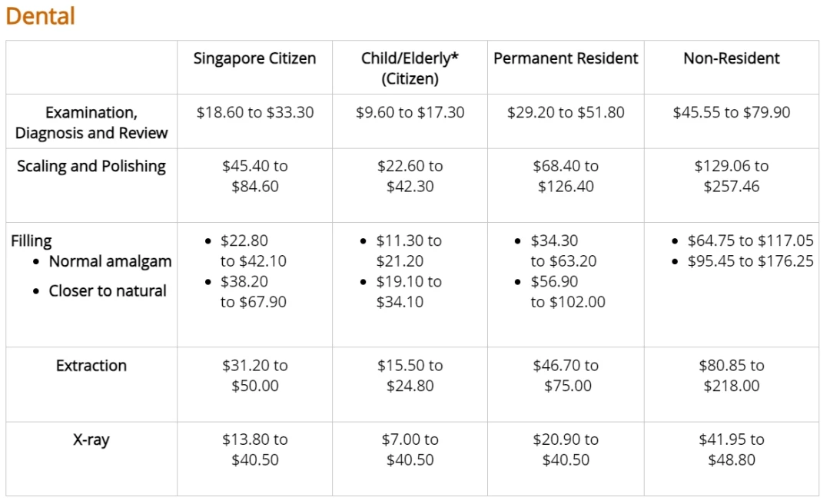Click the Scaling and Polishing row label
Screen dimensions: 830x504
(x=91, y=166)
